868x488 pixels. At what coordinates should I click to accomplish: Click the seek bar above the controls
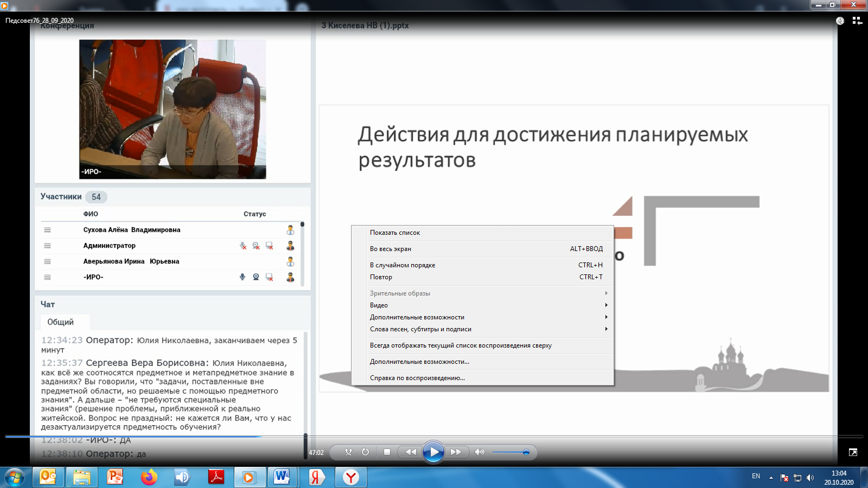(434, 436)
